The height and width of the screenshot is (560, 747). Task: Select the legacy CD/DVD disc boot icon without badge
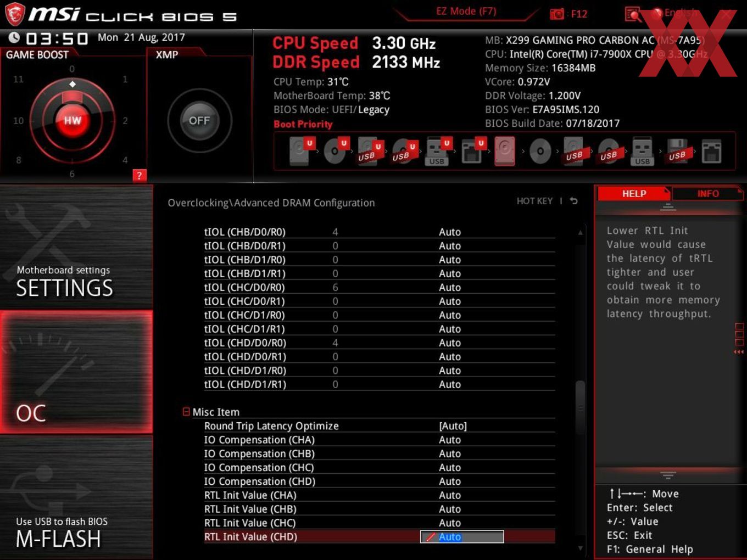[x=540, y=151]
